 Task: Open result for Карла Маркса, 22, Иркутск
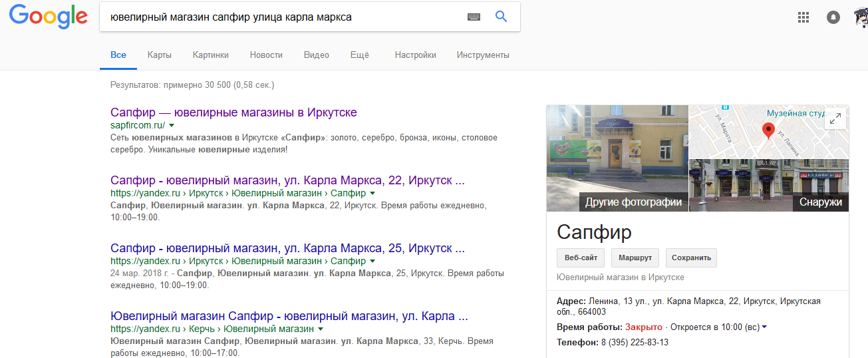click(287, 180)
